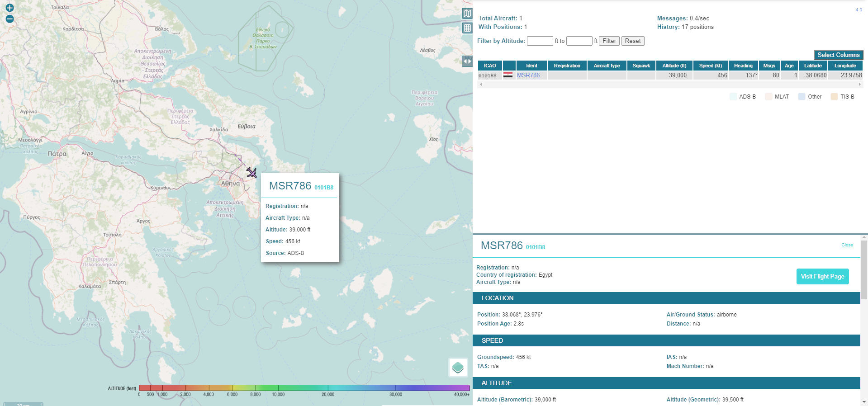Screen dimensions: 868x406
Task: Toggle MLAT source legend swatch
Action: point(768,97)
